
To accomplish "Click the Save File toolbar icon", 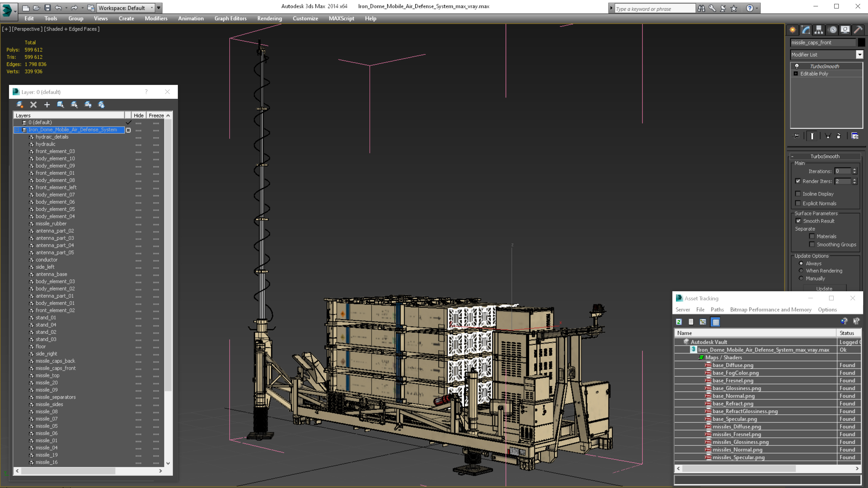I will [x=48, y=8].
